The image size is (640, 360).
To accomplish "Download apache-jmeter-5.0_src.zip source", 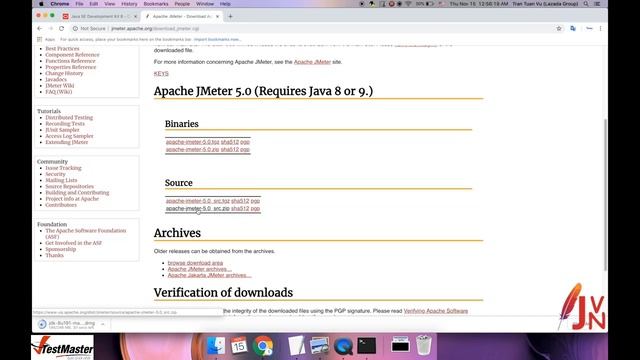I will [198, 208].
